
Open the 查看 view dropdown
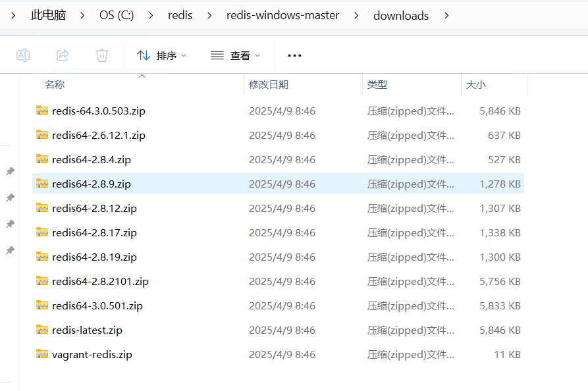(x=235, y=55)
